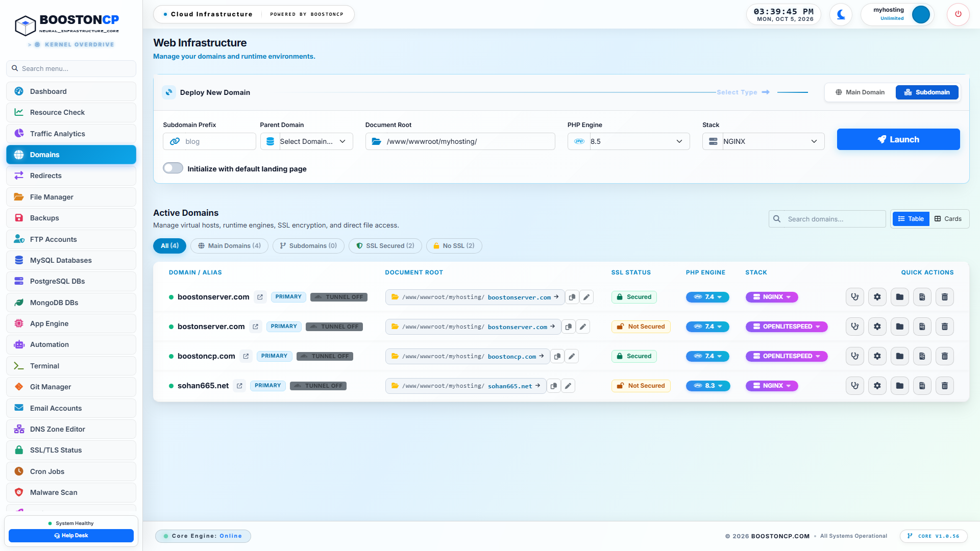Switch domain list to Cards view
980x551 pixels.
[x=948, y=219]
